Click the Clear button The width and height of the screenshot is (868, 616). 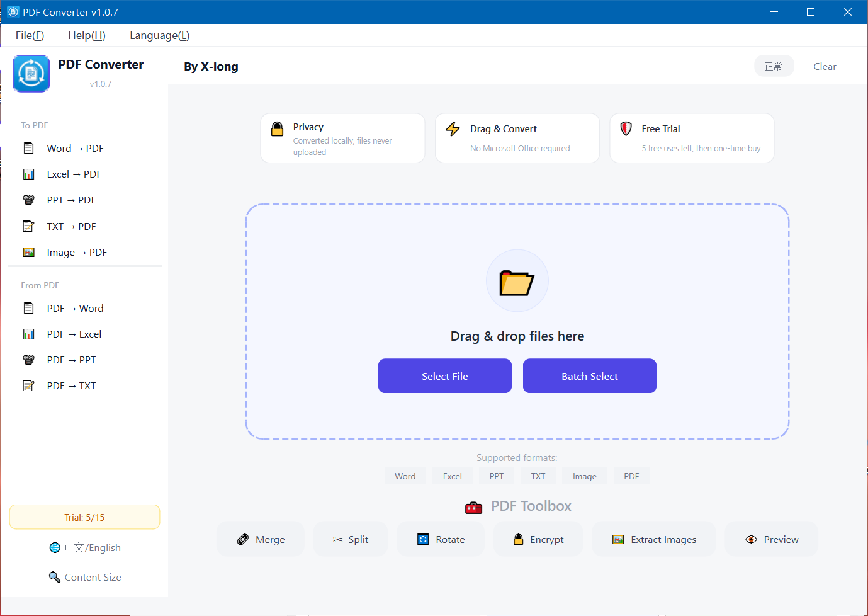click(825, 66)
